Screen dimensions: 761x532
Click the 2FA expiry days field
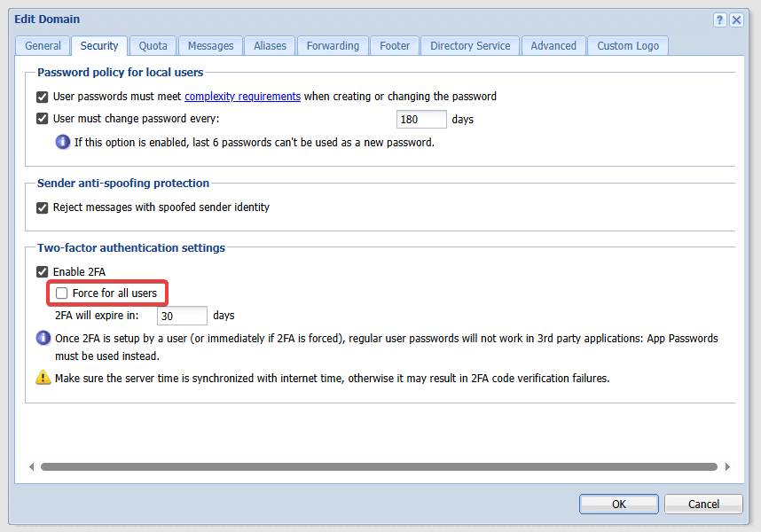(x=182, y=316)
